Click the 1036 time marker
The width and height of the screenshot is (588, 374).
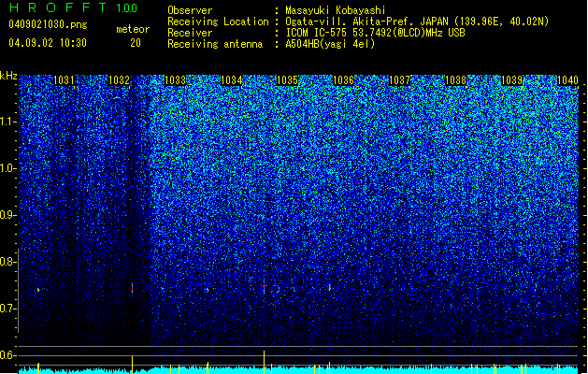(343, 80)
